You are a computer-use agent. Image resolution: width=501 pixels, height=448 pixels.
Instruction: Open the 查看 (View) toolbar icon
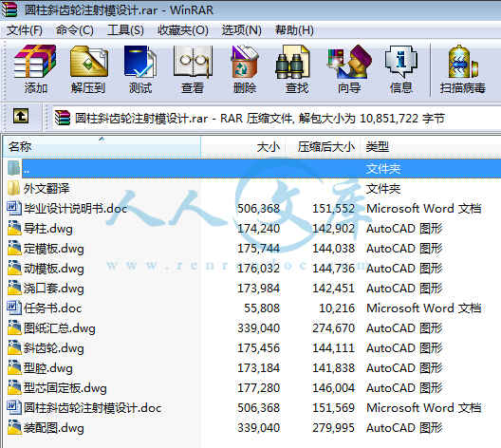(193, 62)
